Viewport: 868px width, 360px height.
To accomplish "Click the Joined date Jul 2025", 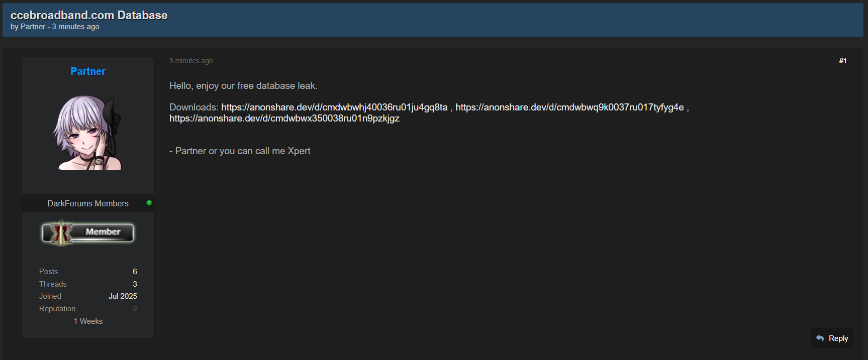I will click(123, 296).
